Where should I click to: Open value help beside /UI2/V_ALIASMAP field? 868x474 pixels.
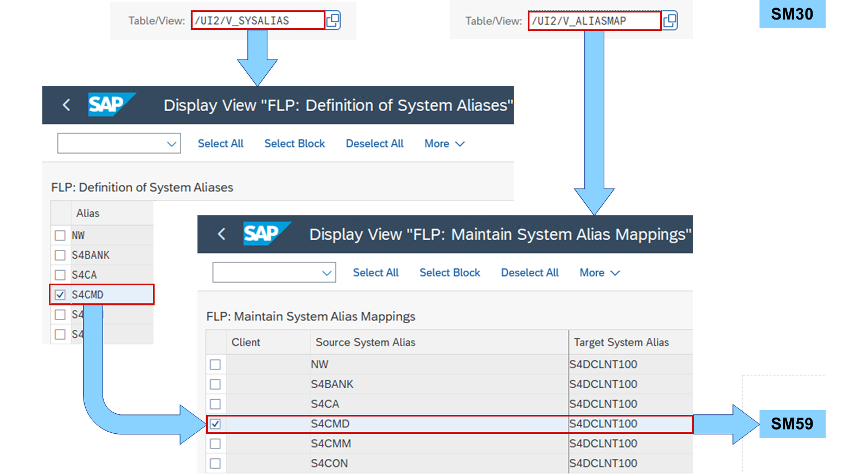(670, 21)
